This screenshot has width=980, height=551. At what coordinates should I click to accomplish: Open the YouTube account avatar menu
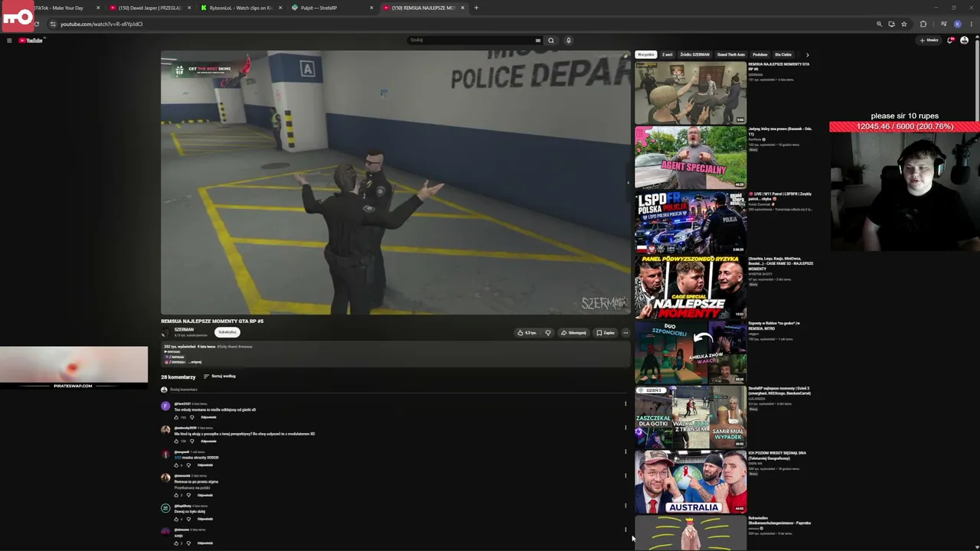point(964,41)
